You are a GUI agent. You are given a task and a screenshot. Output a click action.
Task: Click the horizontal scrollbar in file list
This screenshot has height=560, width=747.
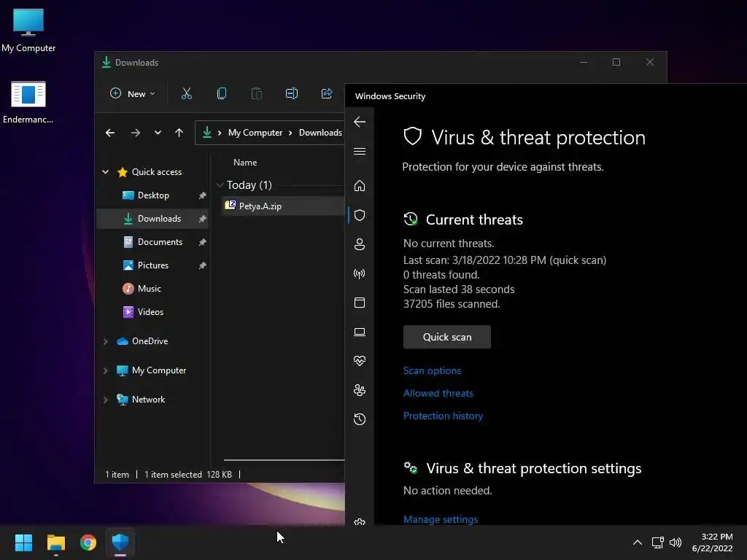coord(284,460)
